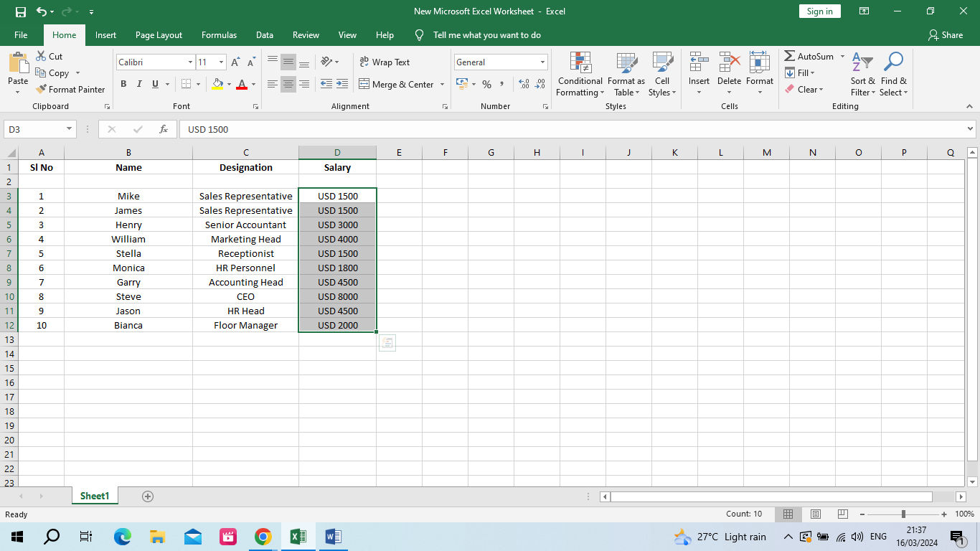Click the Fill Color paint bucket
This screenshot has height=551, width=980.
217,84
